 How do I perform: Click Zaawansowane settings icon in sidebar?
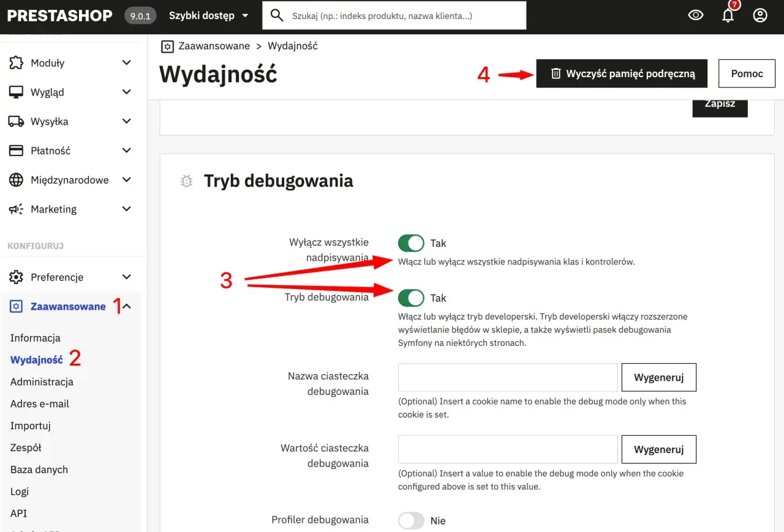(x=17, y=306)
